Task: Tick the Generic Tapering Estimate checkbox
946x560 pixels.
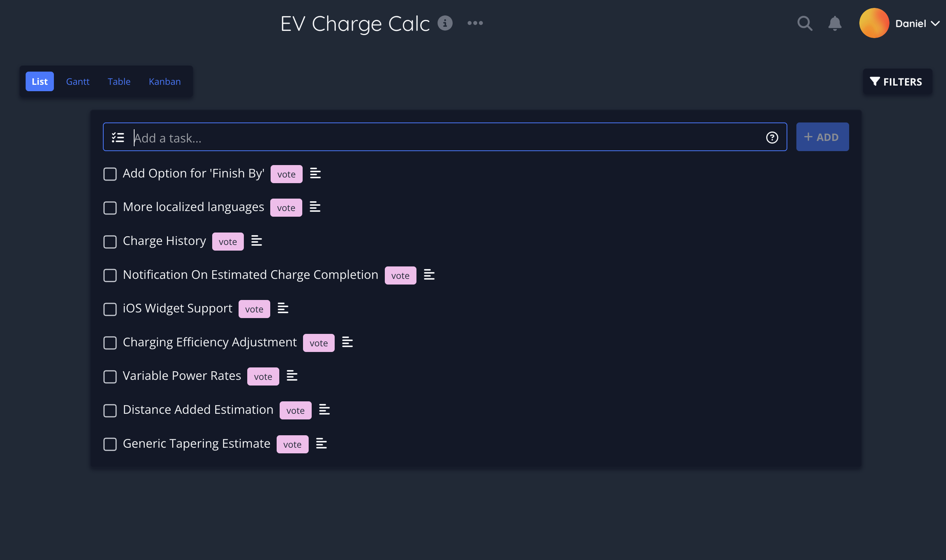Action: point(110,444)
